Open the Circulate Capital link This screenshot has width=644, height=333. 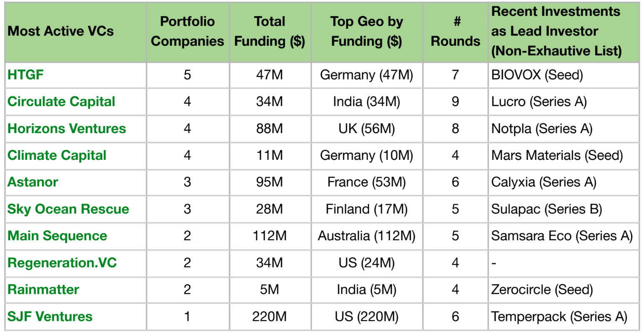point(61,102)
